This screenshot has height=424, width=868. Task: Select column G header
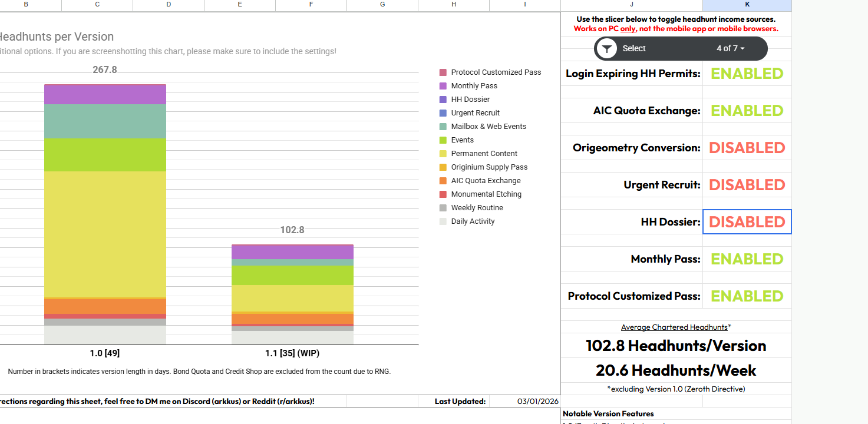382,5
